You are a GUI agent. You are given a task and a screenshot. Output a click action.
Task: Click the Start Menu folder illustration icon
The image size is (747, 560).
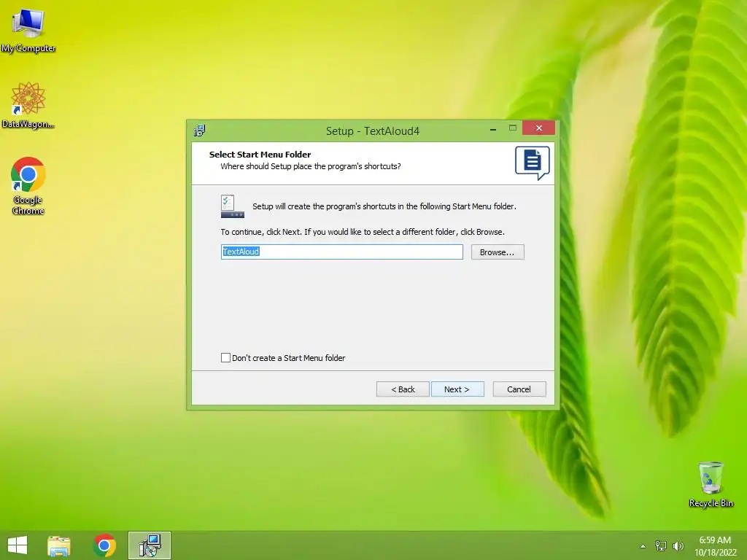pyautogui.click(x=233, y=206)
